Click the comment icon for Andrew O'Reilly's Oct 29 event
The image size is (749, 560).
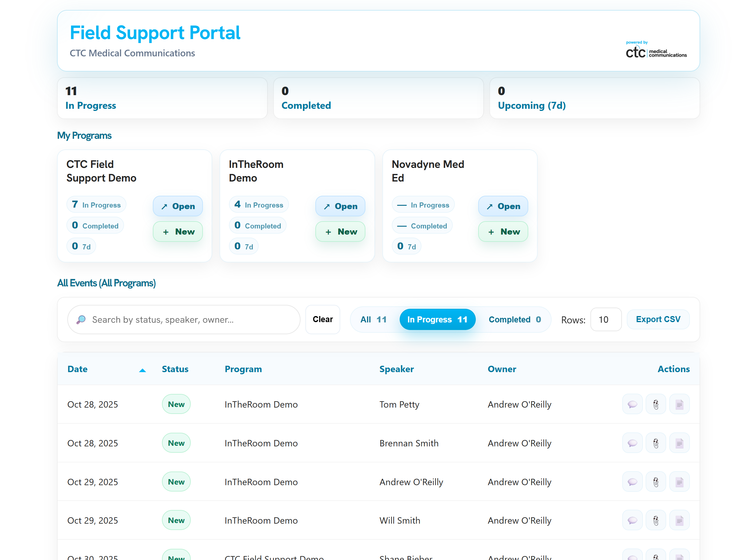tap(632, 482)
